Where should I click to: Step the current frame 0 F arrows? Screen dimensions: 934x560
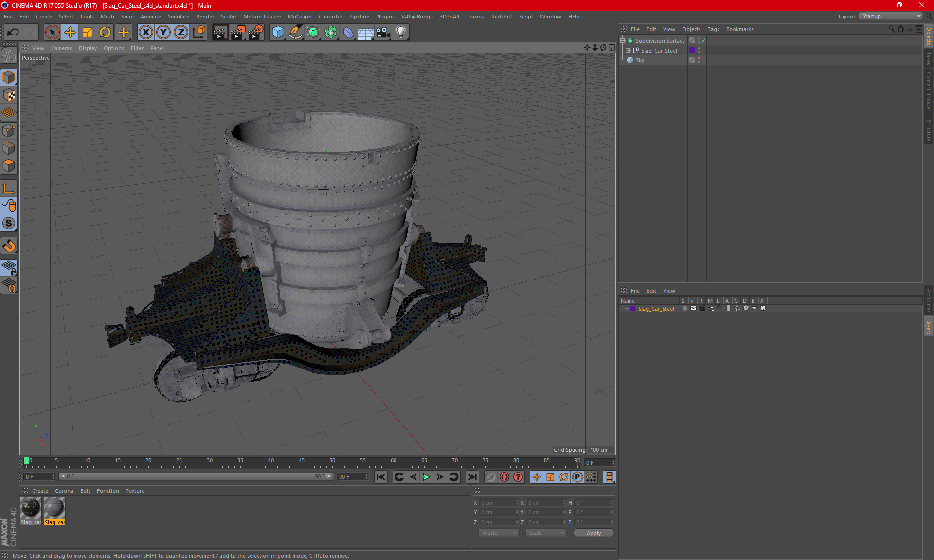[613, 463]
